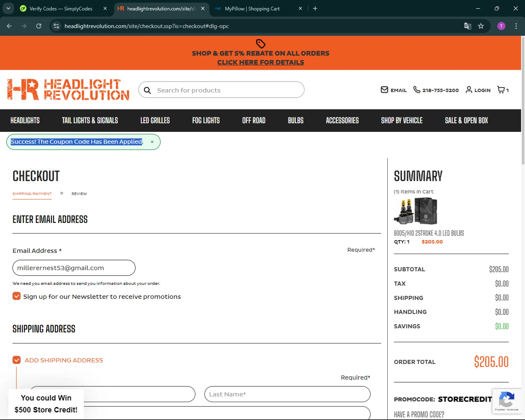Open the Chrome profile avatar
Screen dimensions: 525x420
click(x=501, y=26)
